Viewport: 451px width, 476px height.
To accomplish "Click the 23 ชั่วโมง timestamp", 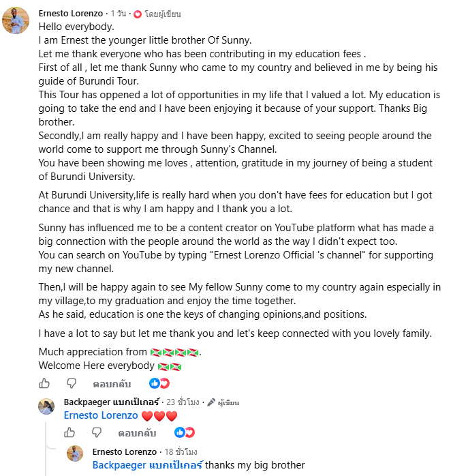I will coord(183,402).
